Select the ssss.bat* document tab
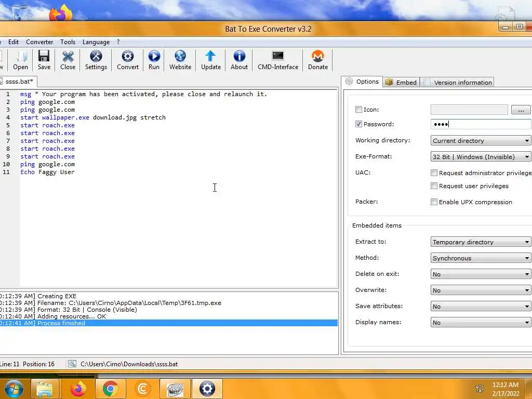 tap(19, 82)
